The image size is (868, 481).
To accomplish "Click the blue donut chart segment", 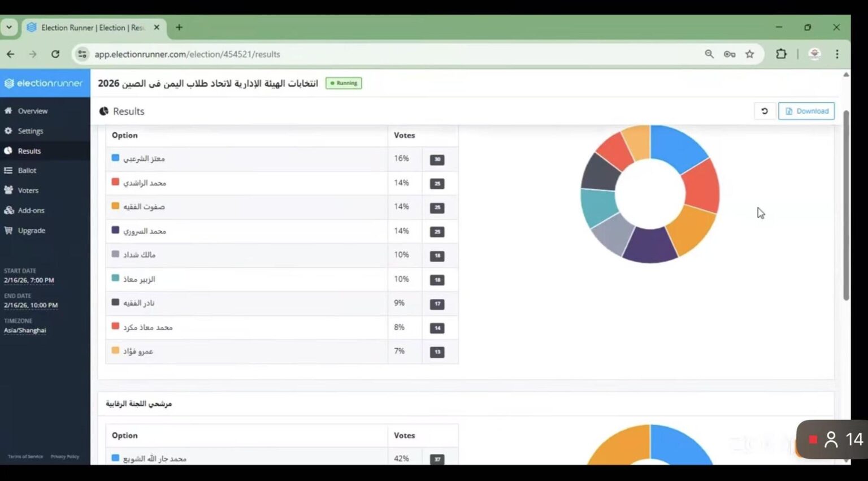I will click(x=677, y=146).
